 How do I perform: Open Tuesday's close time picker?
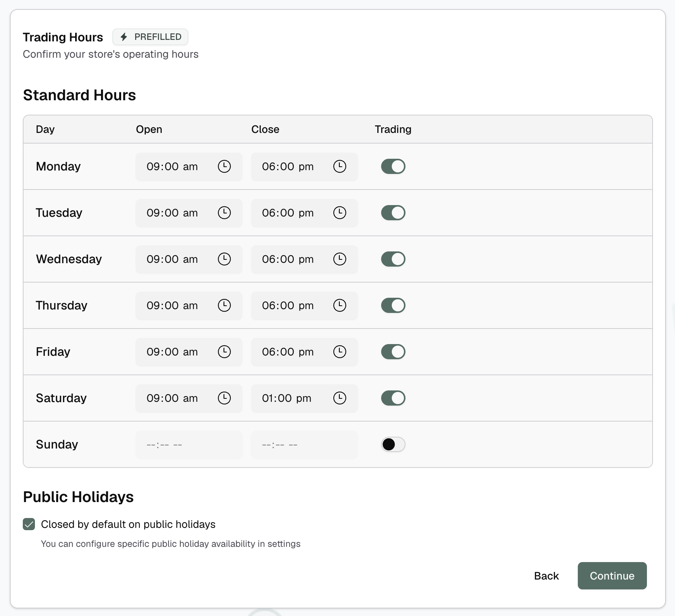pos(340,213)
